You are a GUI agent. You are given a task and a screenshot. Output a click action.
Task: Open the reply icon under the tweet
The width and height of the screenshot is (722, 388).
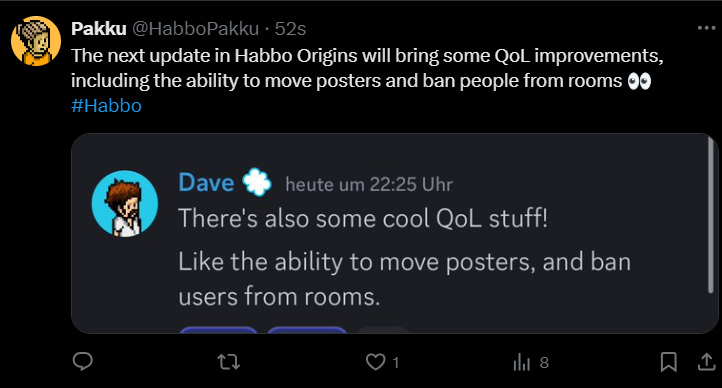click(83, 361)
